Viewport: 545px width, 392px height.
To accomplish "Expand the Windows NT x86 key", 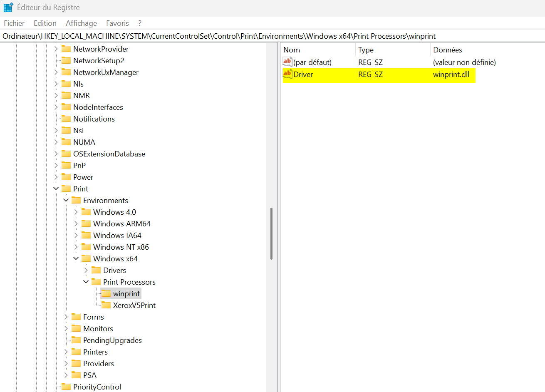I will coord(76,247).
